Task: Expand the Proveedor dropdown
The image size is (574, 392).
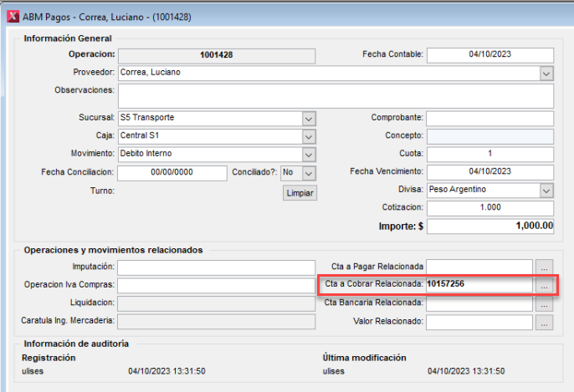Action: (546, 74)
